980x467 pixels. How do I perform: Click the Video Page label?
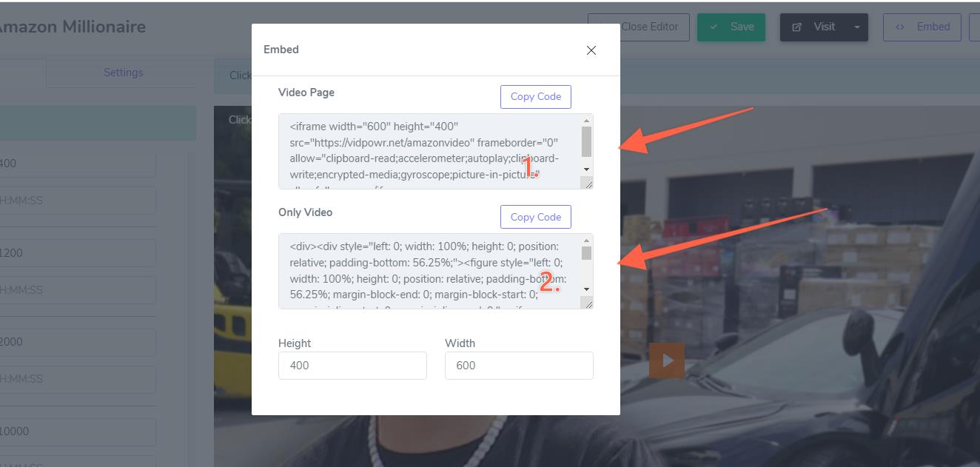click(306, 93)
